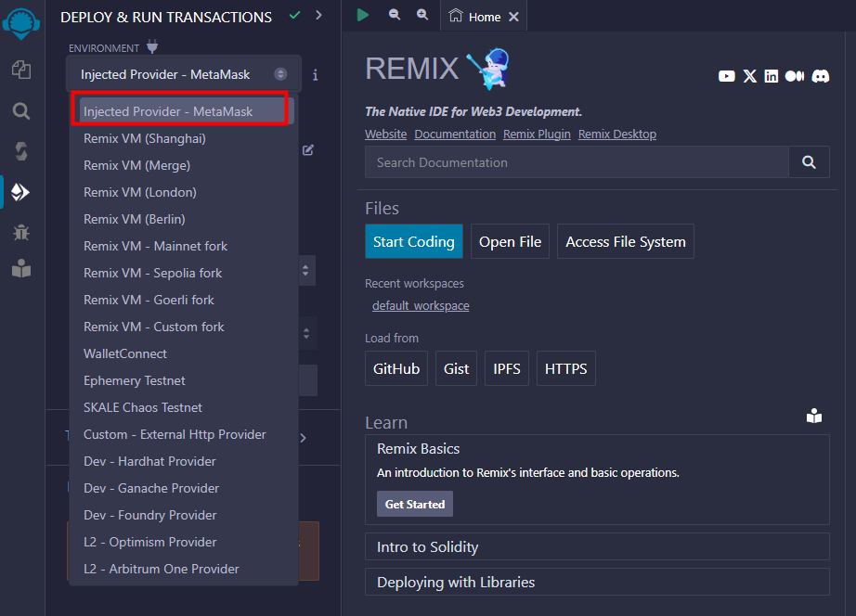Open the Documentation link
856x616 pixels.
point(455,135)
